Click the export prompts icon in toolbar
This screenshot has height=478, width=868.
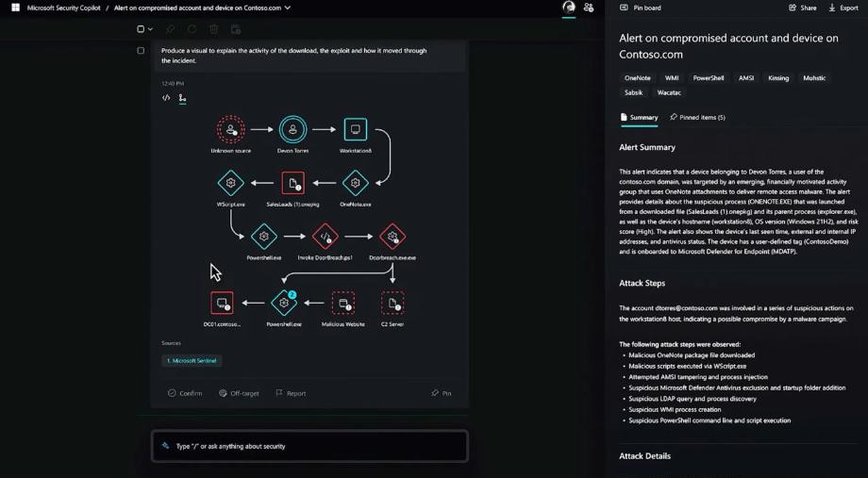(x=236, y=29)
